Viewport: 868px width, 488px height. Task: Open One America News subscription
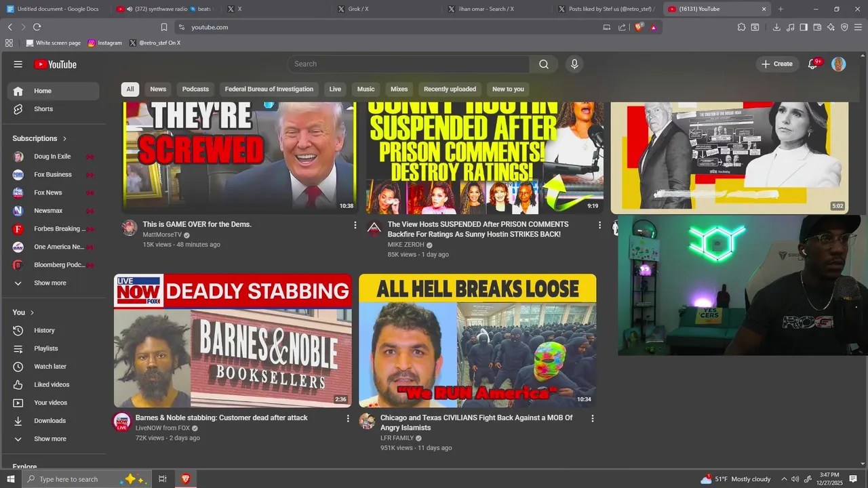(53, 247)
